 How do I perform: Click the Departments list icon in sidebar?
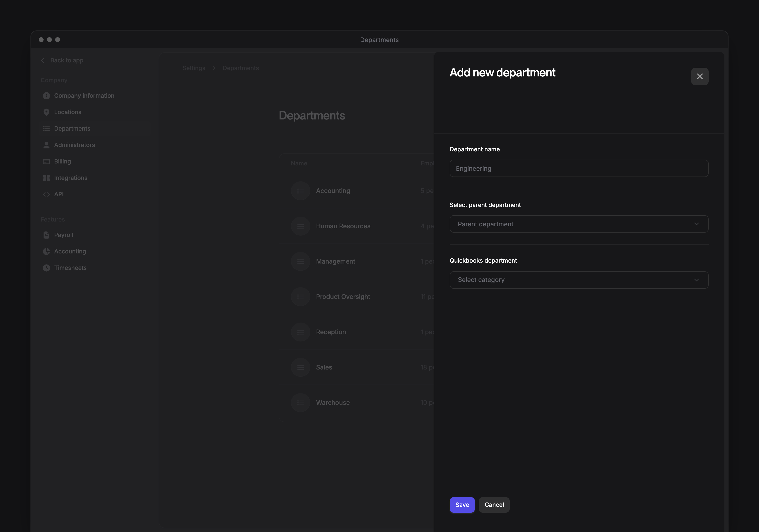[x=46, y=128]
